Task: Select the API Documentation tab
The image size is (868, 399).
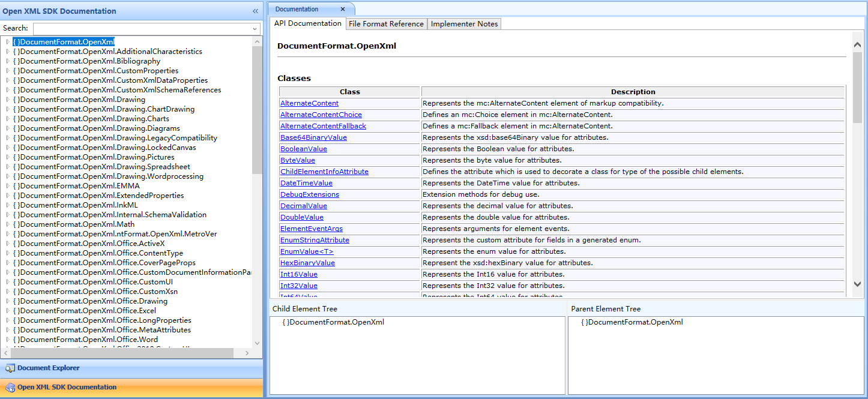Action: tap(307, 23)
